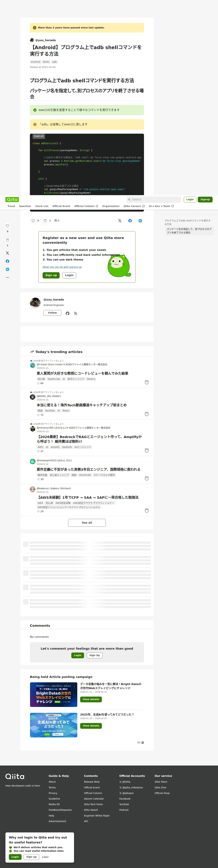
Task: Open Qiita Zine in the footer
Action: point(160,788)
